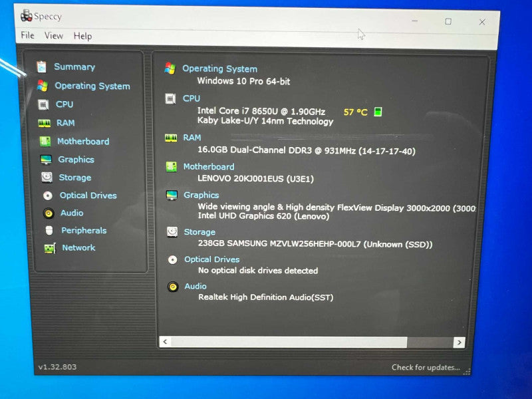532x399 pixels.
Task: Click the Operating System Windows flag sidebar icon
Action: [x=43, y=86]
